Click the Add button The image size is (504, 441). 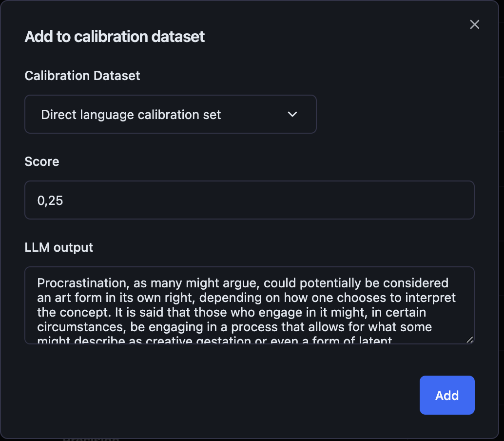[447, 395]
